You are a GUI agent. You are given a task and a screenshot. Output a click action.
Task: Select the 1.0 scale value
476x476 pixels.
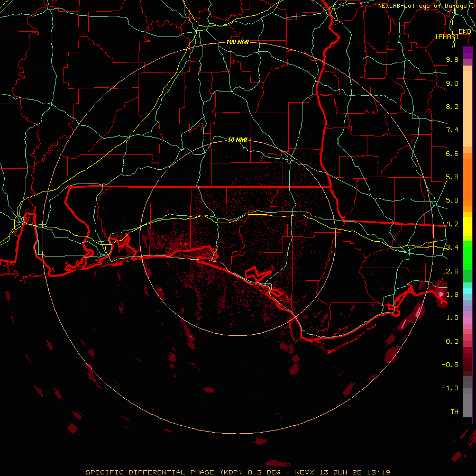point(452,318)
